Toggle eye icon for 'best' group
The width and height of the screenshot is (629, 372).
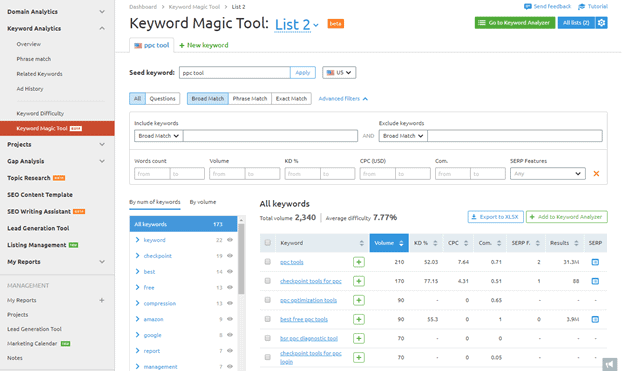tap(230, 272)
